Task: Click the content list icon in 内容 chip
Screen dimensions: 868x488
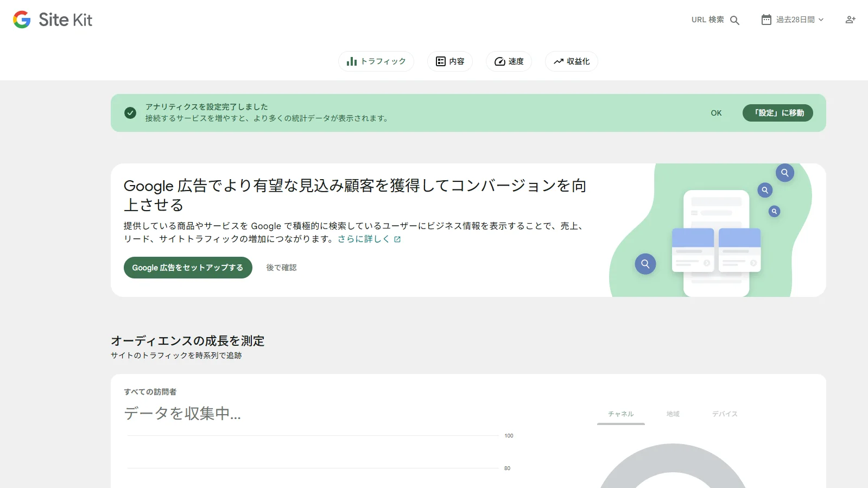Action: (x=441, y=61)
